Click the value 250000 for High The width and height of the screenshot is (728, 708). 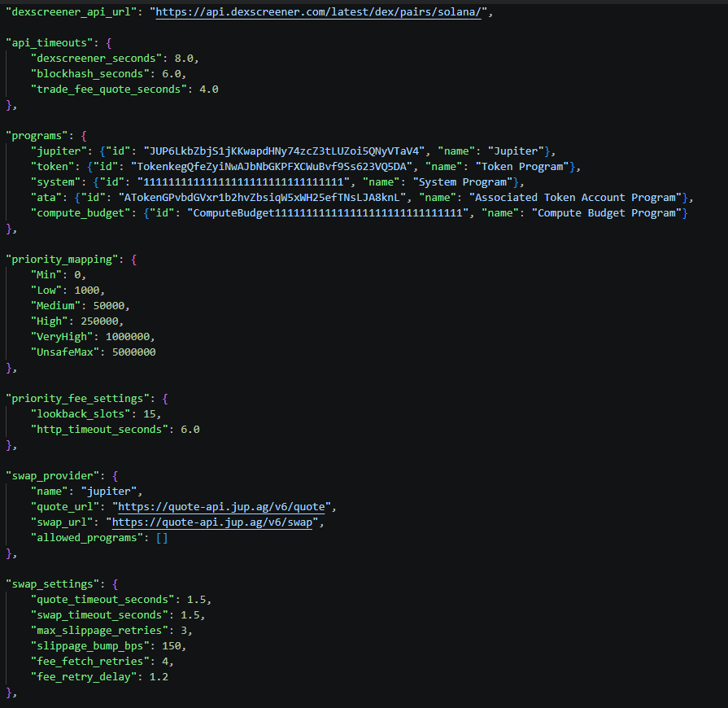click(99, 321)
